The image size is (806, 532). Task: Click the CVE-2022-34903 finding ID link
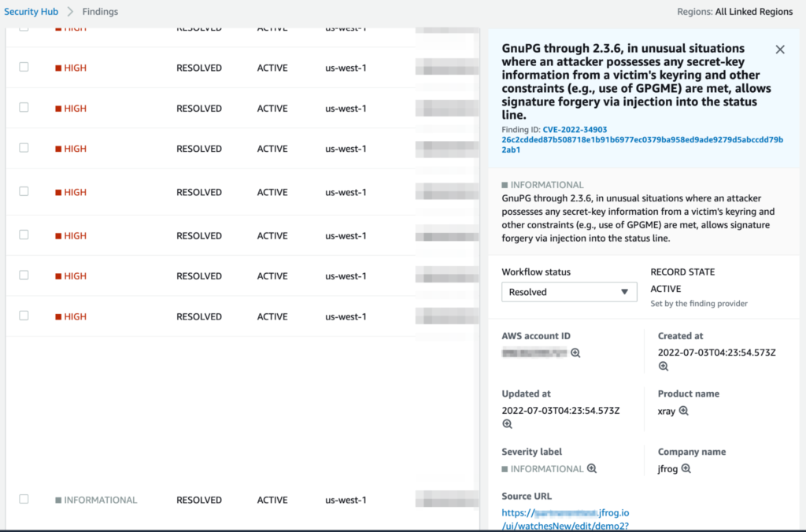(x=575, y=130)
